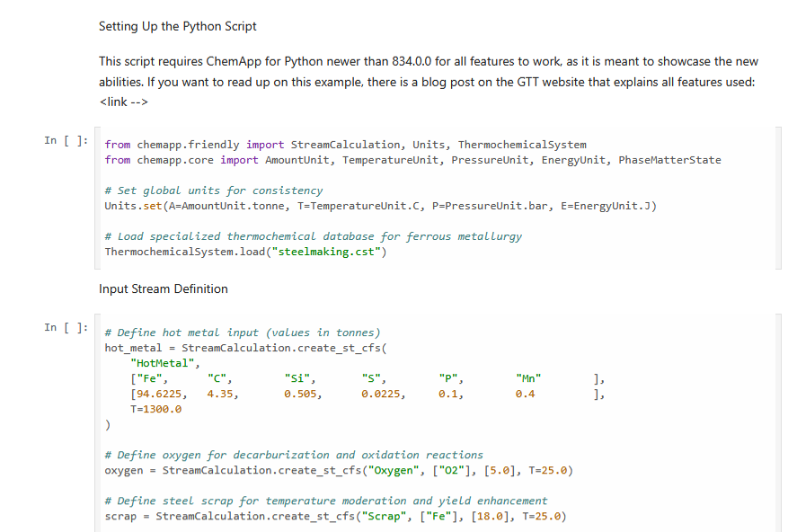Click the iron amount value "94.6225"
The image size is (797, 532).
159,394
